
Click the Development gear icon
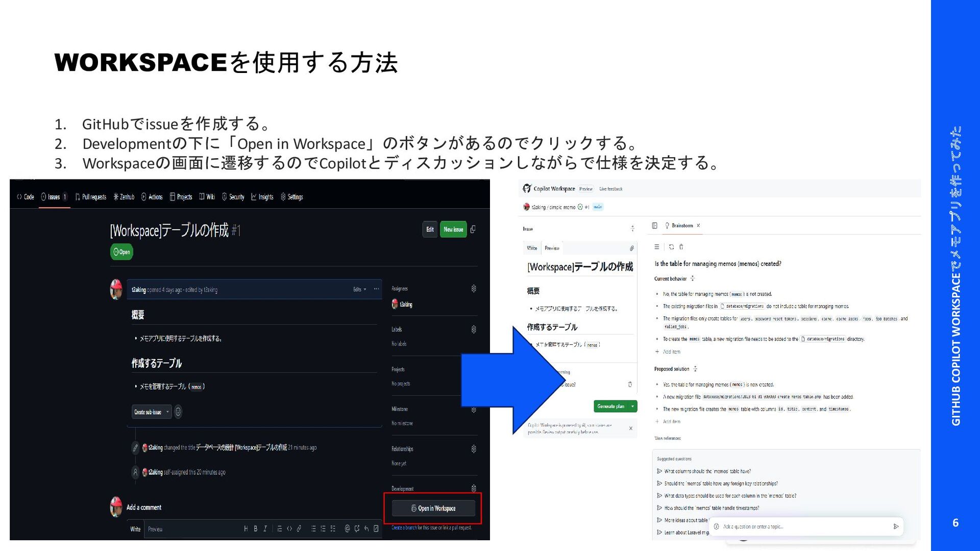[474, 488]
